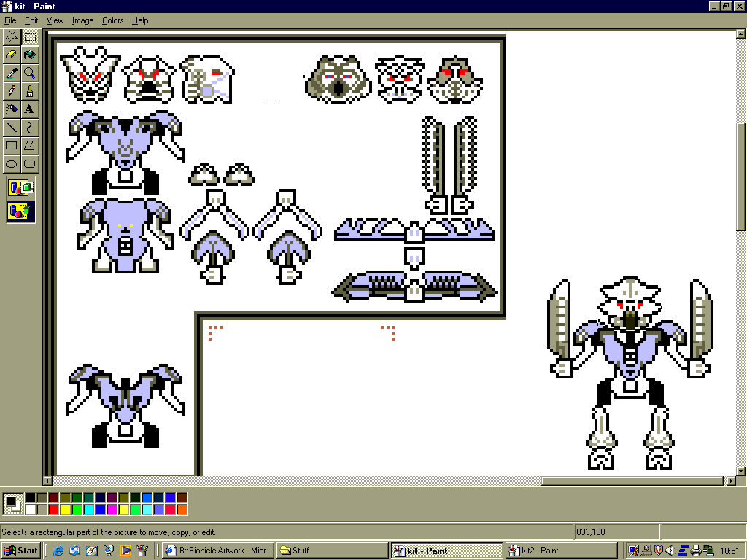Pick the magenta color swatch
Screen dimensions: 747x560
point(112,510)
